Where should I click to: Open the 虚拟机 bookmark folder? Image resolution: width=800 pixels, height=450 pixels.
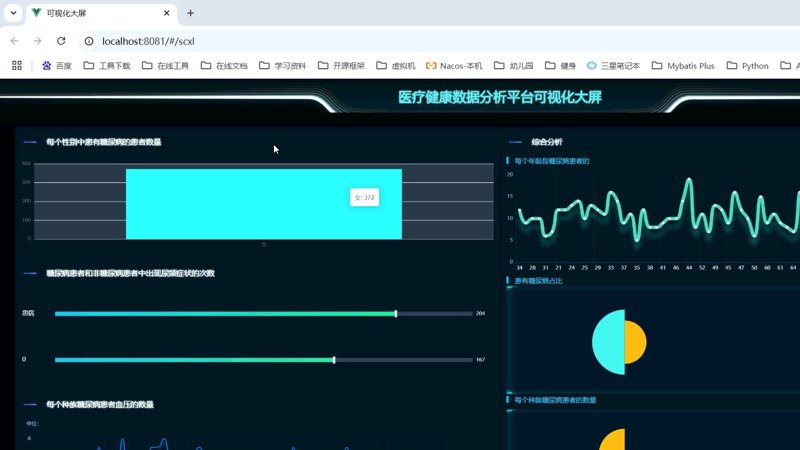(x=396, y=66)
